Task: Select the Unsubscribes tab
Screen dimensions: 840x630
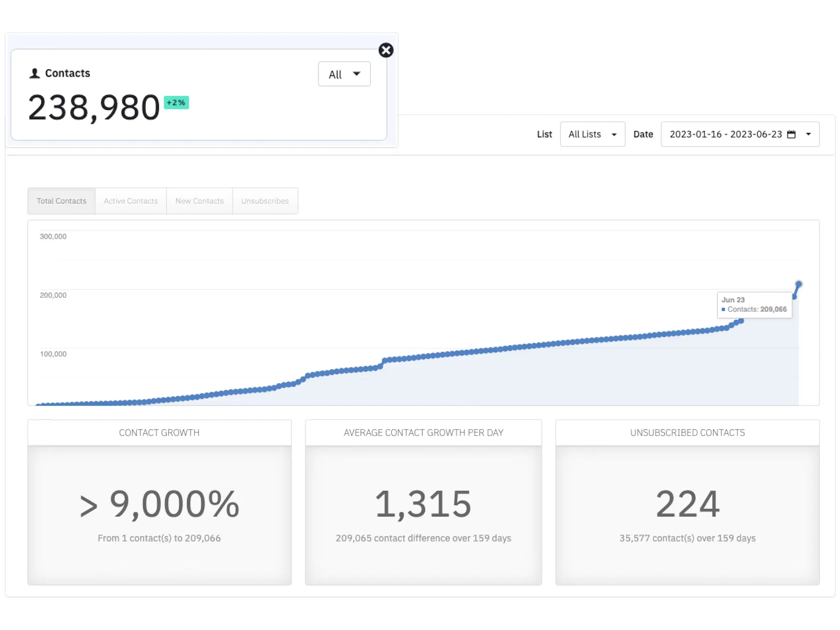Action: pos(265,201)
